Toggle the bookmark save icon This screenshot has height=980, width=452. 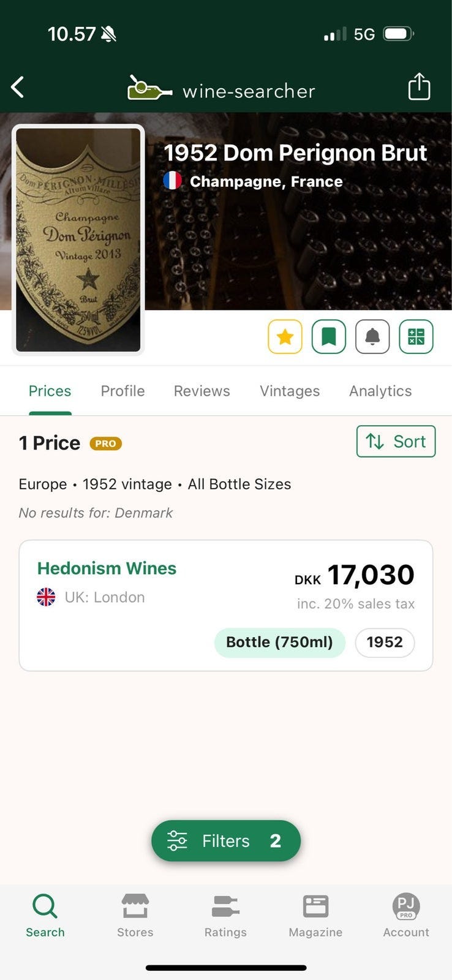(329, 337)
